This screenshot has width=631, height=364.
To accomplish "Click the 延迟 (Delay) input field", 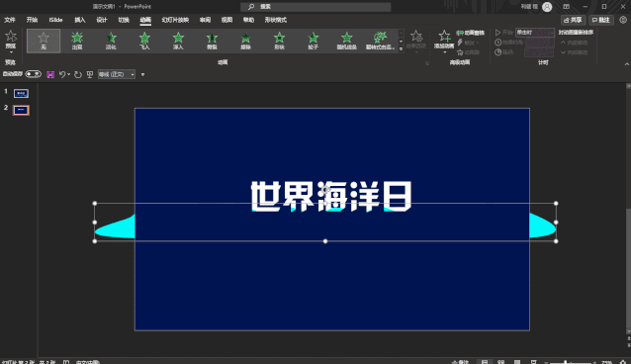I will pyautogui.click(x=540, y=52).
